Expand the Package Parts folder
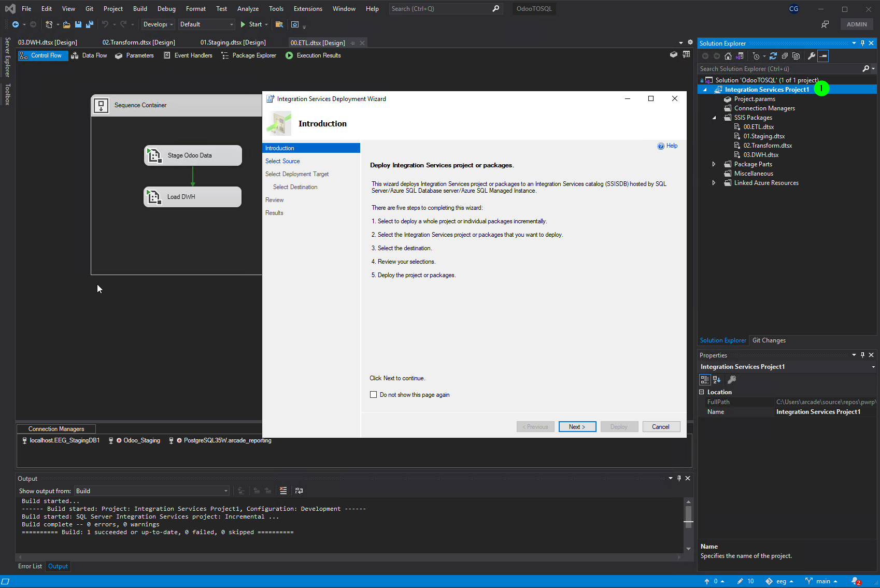This screenshot has width=880, height=588. (x=714, y=164)
